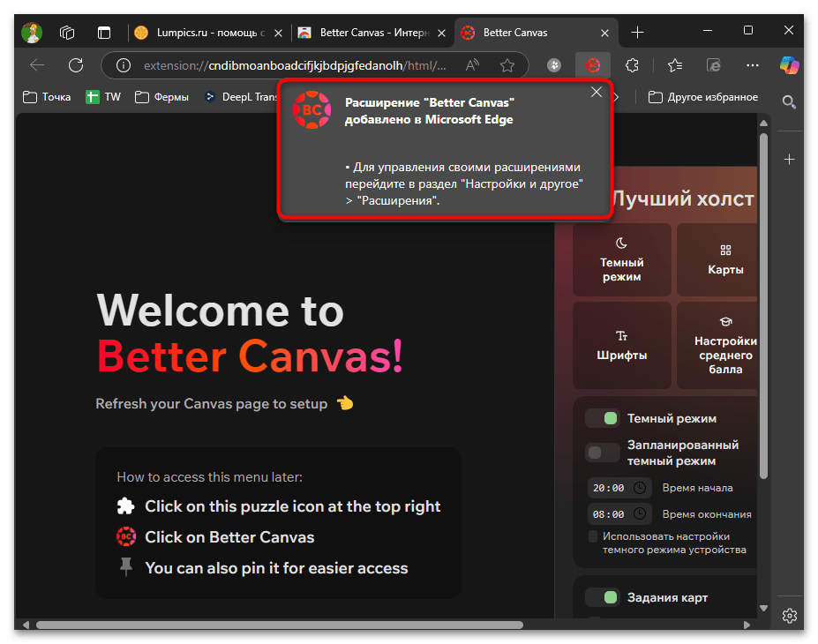
Task: Show site information icon in address bar
Action: pos(124,65)
